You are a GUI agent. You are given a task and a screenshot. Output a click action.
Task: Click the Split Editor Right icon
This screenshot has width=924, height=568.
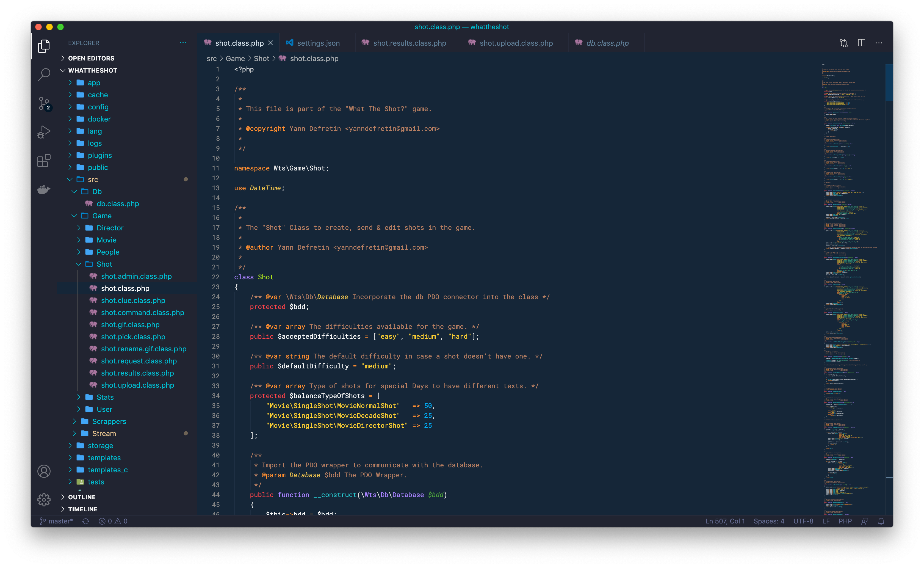pyautogui.click(x=862, y=43)
